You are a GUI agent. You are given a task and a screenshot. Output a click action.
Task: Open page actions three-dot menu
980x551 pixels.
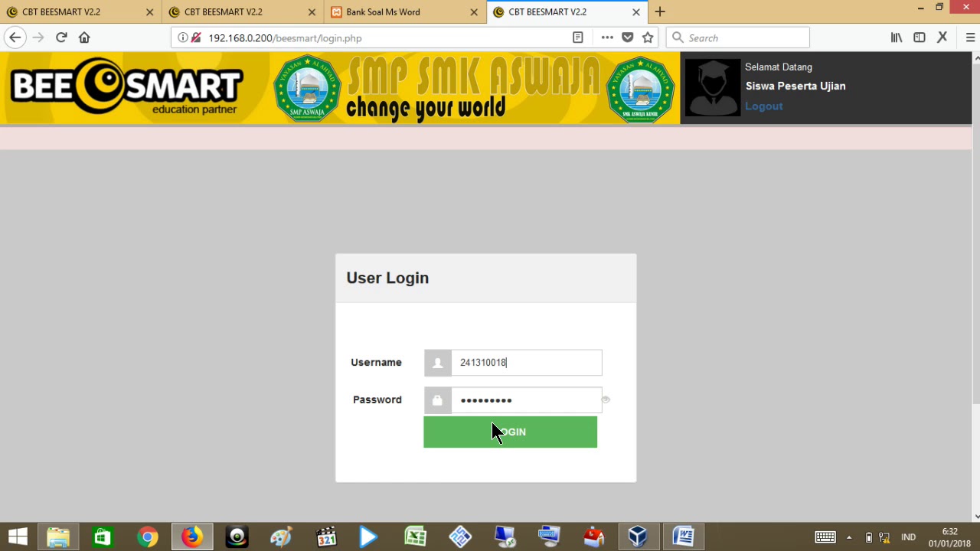coord(607,37)
